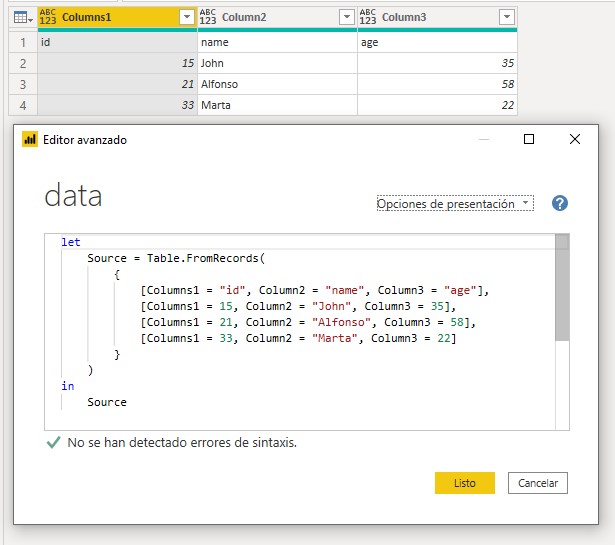Viewport: 615px width, 545px height.
Task: Click the green syntax check mark icon
Action: [x=53, y=442]
